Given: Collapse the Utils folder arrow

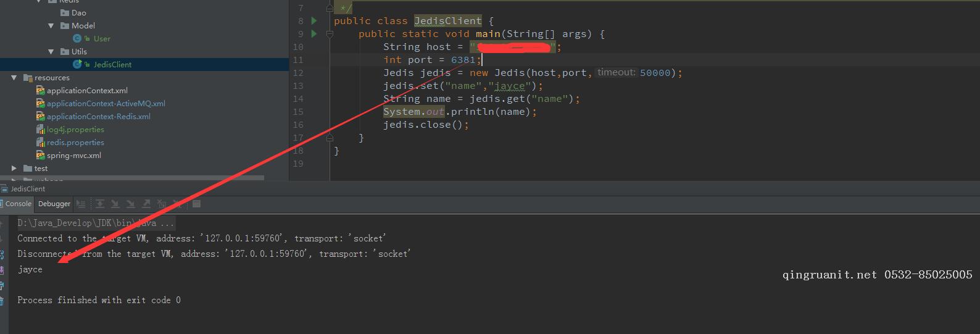Looking at the screenshot, I should 51,51.
